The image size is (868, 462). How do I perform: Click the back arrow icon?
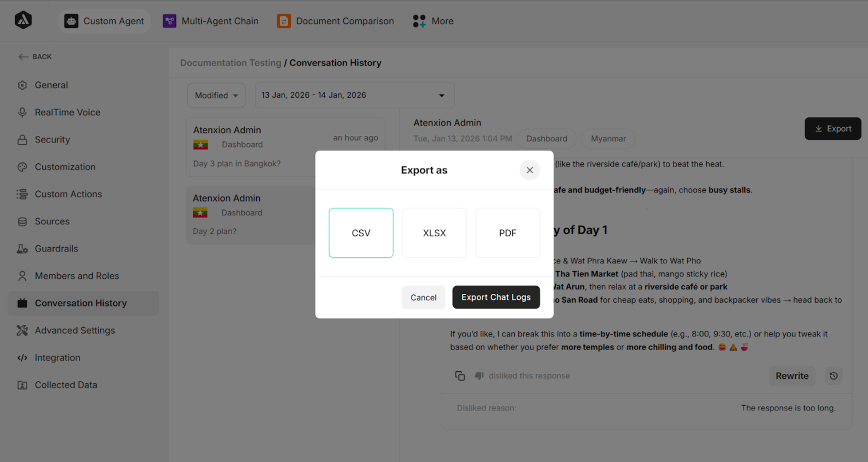coord(23,57)
